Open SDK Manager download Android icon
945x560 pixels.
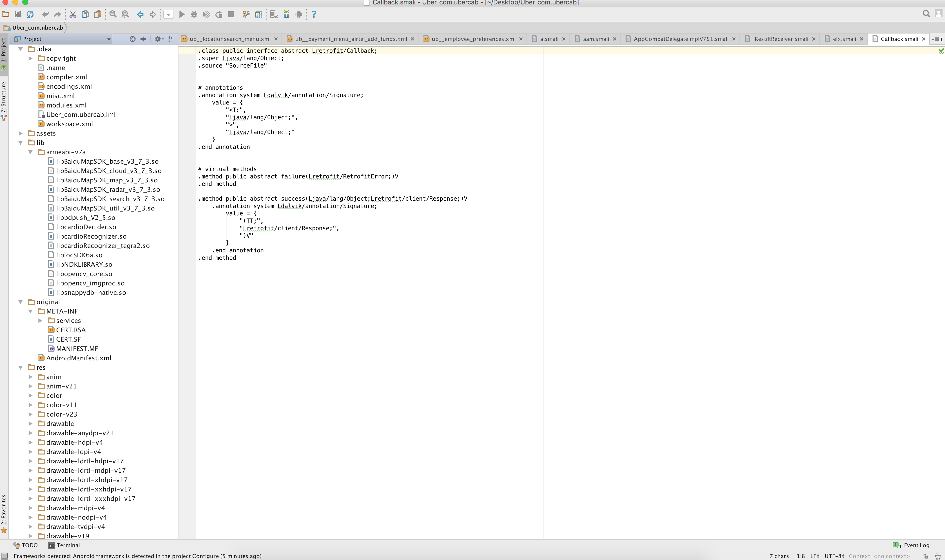coord(286,14)
